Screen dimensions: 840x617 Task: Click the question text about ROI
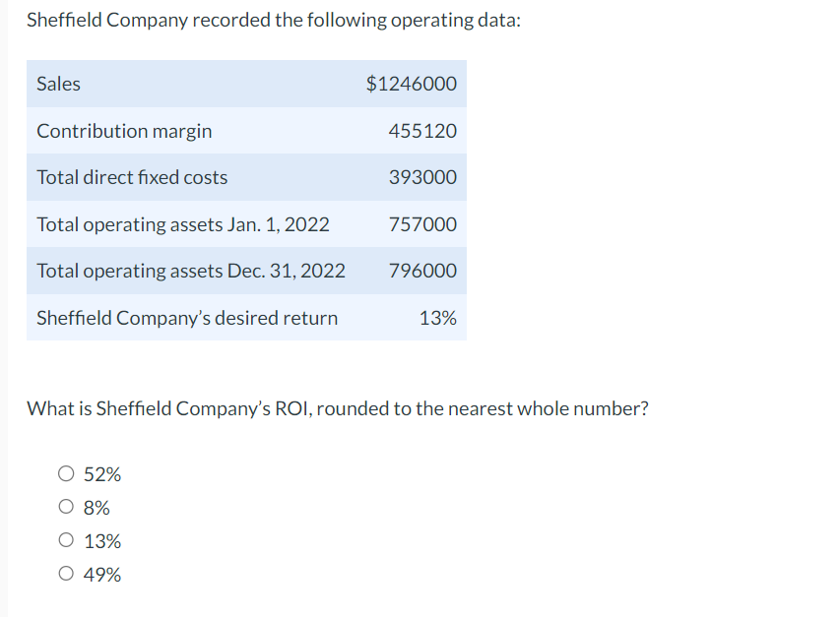[338, 407]
